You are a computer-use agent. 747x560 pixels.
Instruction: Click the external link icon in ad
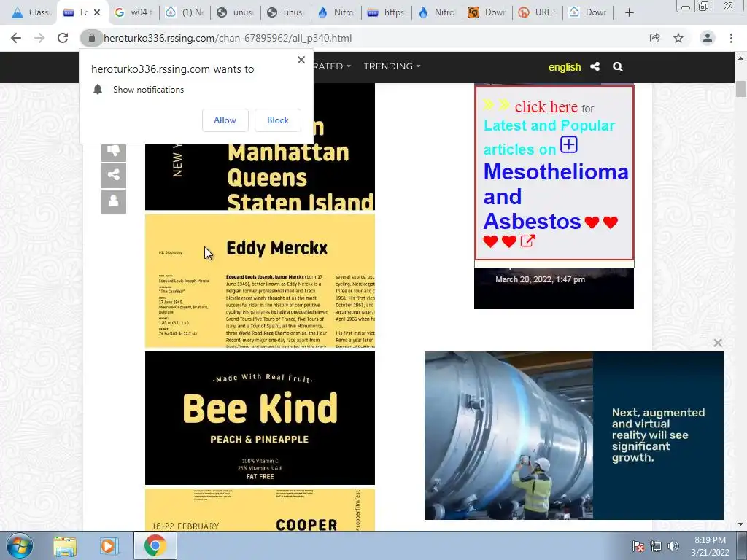click(x=527, y=241)
